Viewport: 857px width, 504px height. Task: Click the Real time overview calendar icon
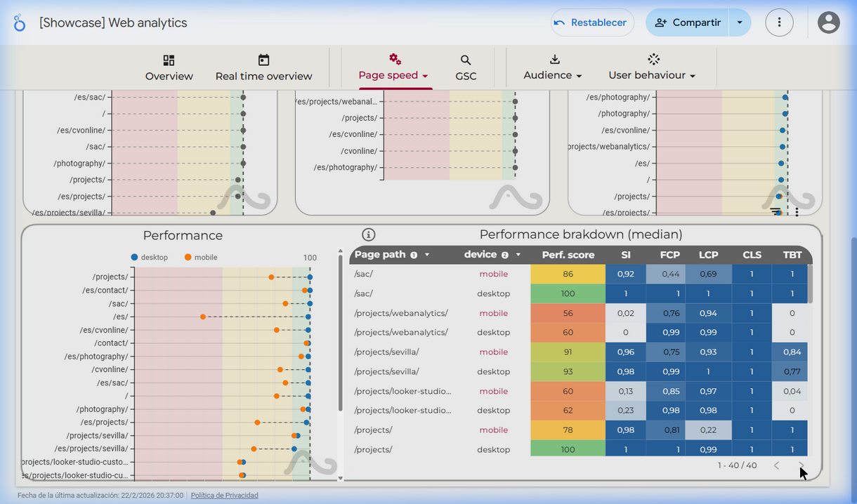(263, 60)
